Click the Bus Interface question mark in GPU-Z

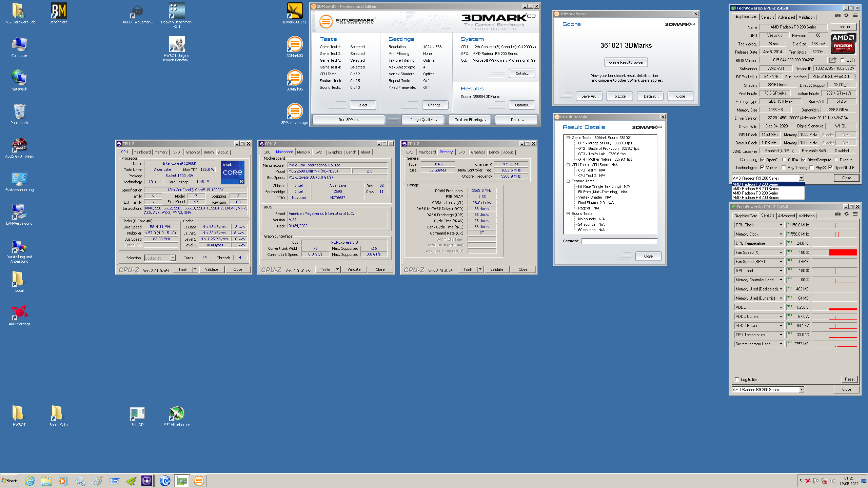[855, 77]
